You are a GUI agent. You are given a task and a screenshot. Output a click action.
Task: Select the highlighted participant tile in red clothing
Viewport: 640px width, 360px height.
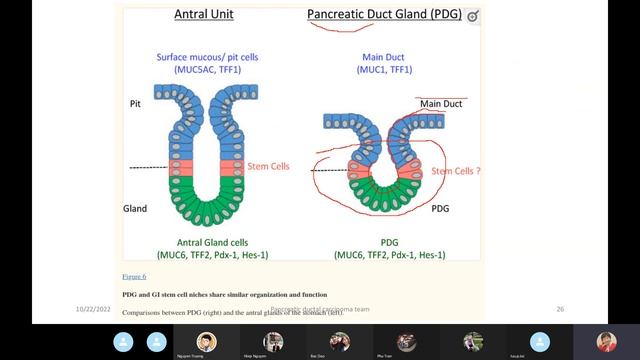coord(607,342)
